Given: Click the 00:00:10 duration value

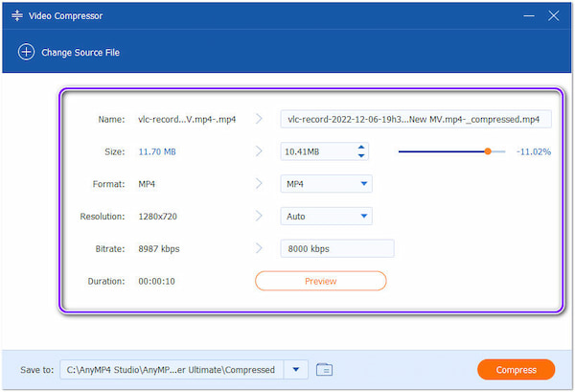Looking at the screenshot, I should pos(156,281).
